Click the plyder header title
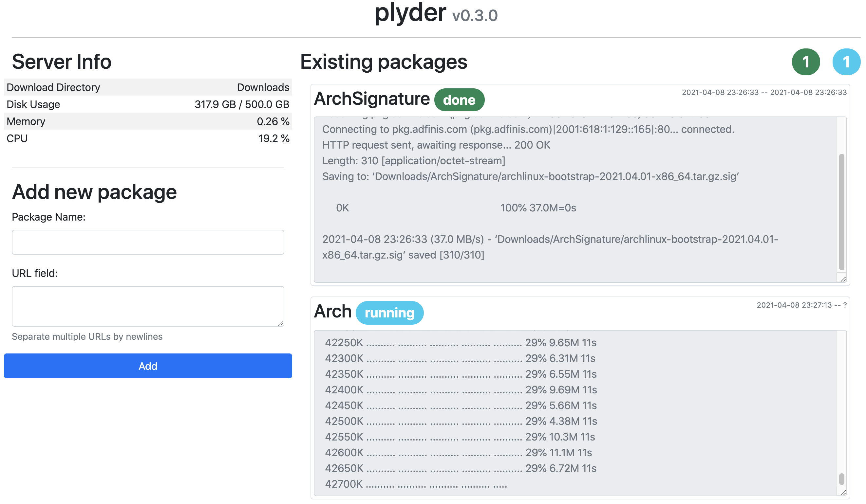This screenshot has width=866, height=504. [410, 13]
